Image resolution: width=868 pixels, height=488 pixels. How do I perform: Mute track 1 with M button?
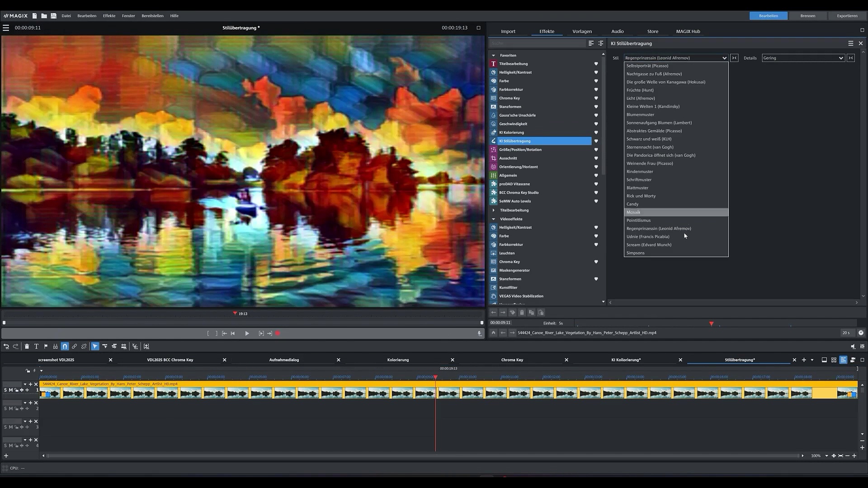click(x=11, y=390)
